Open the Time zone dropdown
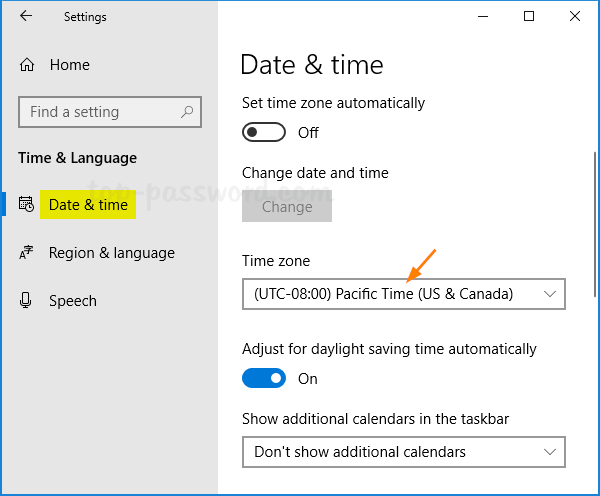The height and width of the screenshot is (496, 600). point(403,294)
